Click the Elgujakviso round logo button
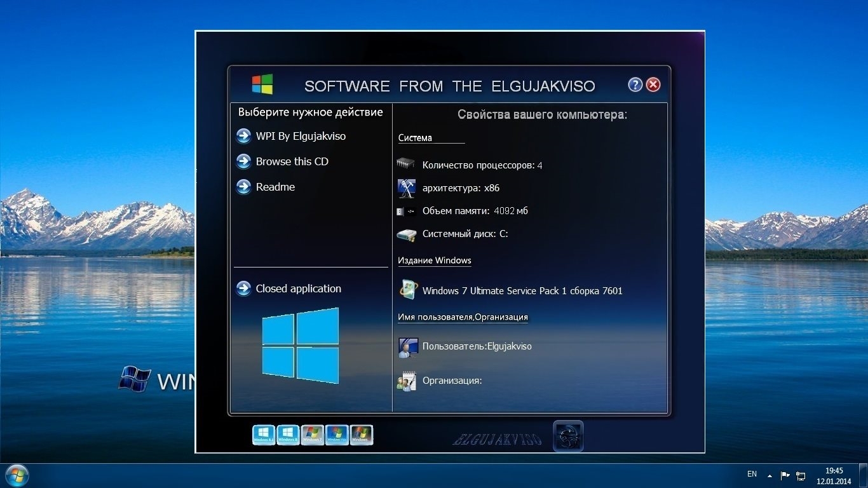 pyautogui.click(x=568, y=437)
